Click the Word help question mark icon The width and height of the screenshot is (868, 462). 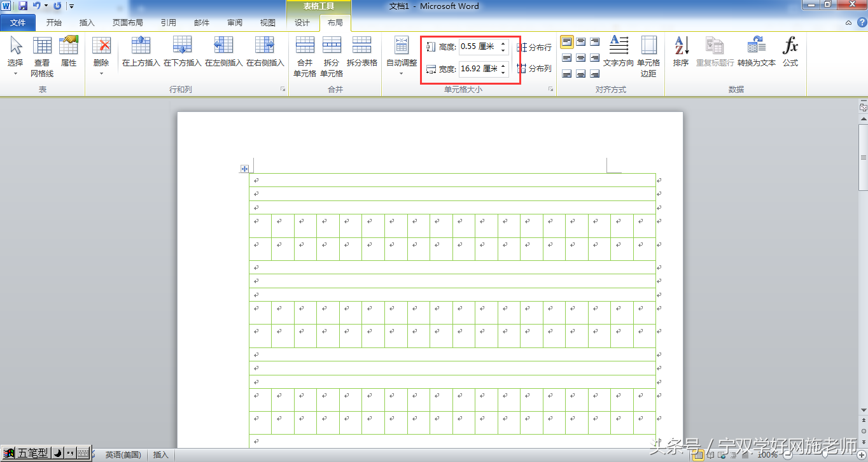[x=861, y=23]
